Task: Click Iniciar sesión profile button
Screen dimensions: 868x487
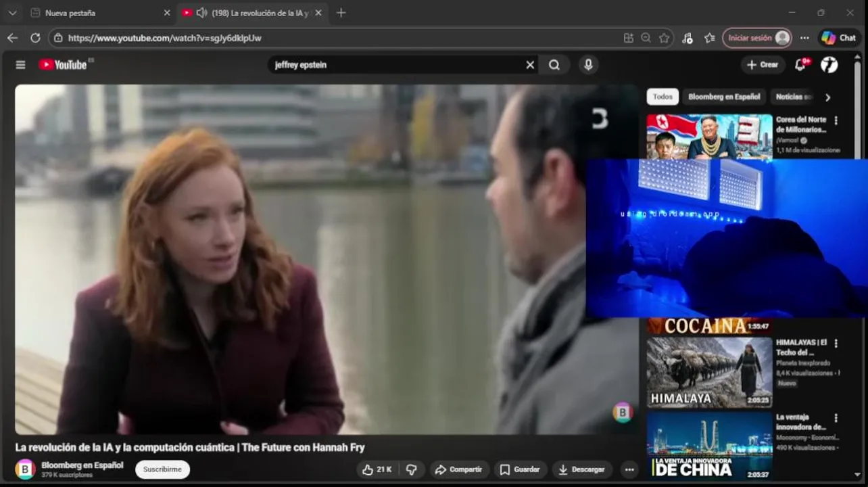Action: tap(757, 38)
